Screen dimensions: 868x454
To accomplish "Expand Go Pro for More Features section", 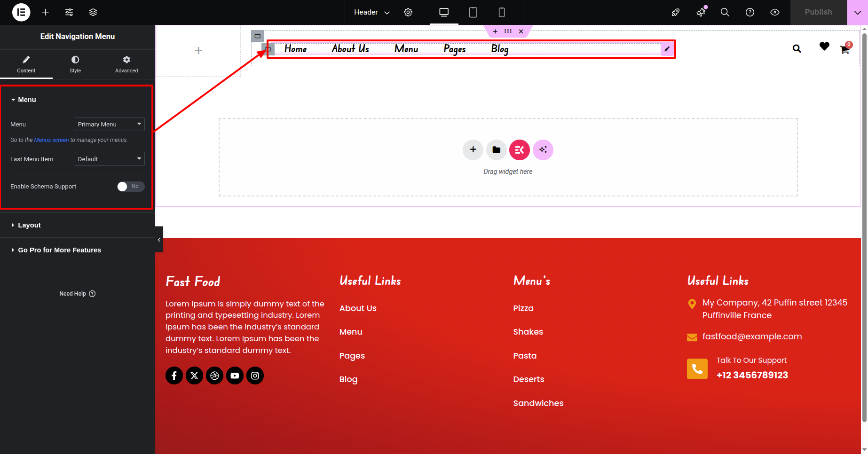I will coord(56,250).
